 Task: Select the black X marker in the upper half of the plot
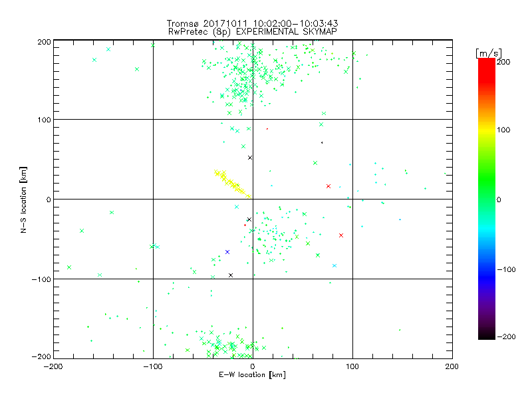[250, 158]
